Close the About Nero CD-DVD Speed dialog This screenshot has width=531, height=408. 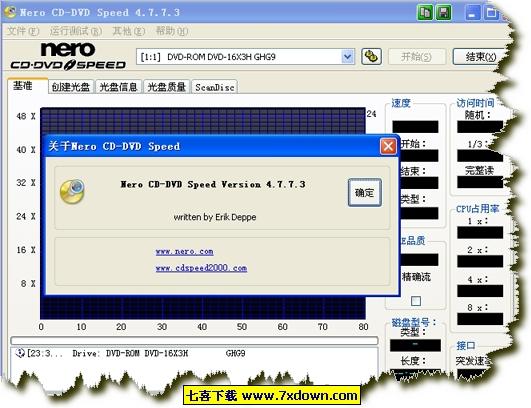[388, 146]
